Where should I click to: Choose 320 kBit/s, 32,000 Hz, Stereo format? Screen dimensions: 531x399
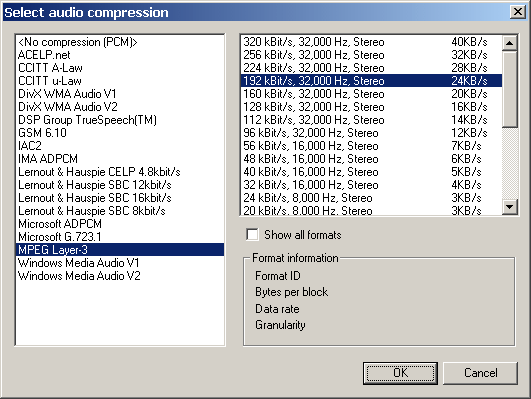[371, 42]
